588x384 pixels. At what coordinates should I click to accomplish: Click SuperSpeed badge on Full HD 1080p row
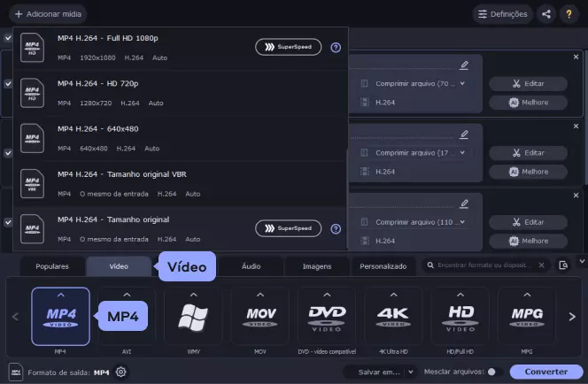pyautogui.click(x=288, y=47)
